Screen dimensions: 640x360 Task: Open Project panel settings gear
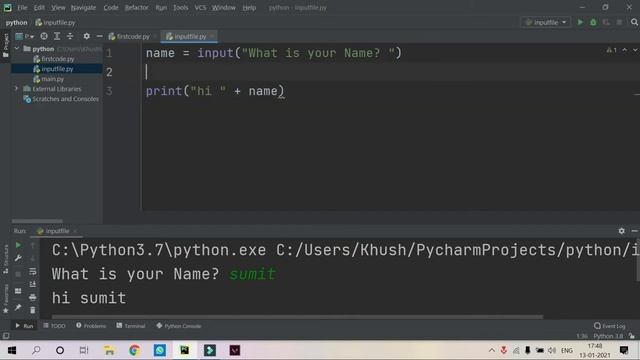[87, 36]
